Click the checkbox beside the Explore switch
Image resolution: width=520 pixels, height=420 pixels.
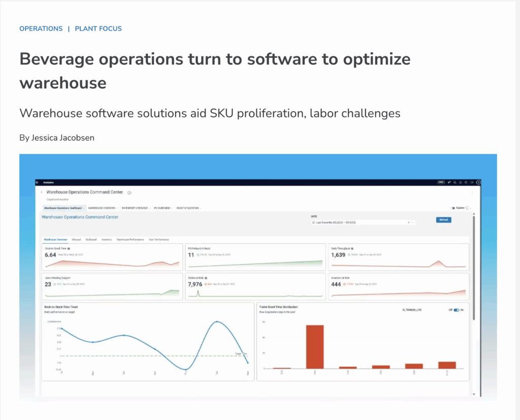[x=467, y=208]
